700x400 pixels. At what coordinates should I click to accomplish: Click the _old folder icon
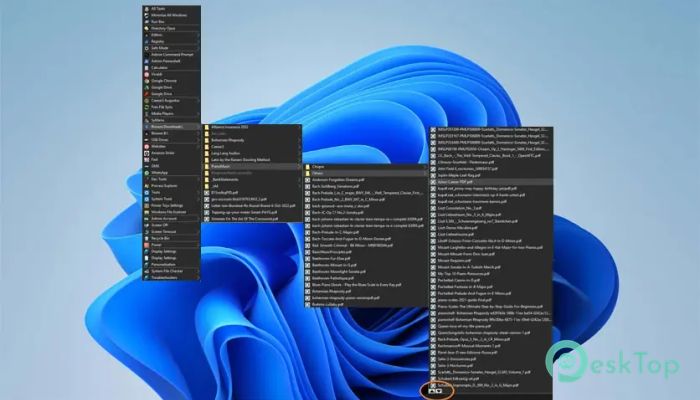coord(207,186)
